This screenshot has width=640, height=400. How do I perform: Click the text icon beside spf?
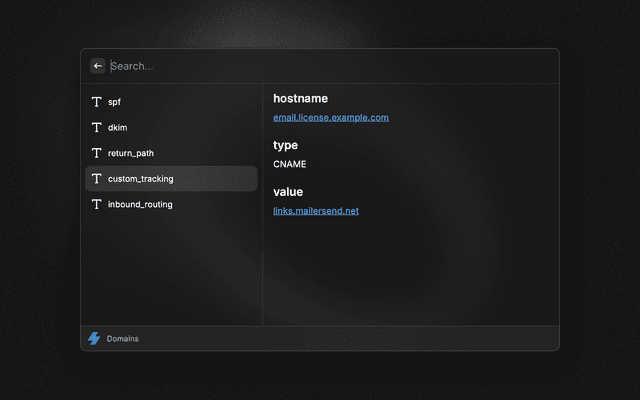click(97, 102)
